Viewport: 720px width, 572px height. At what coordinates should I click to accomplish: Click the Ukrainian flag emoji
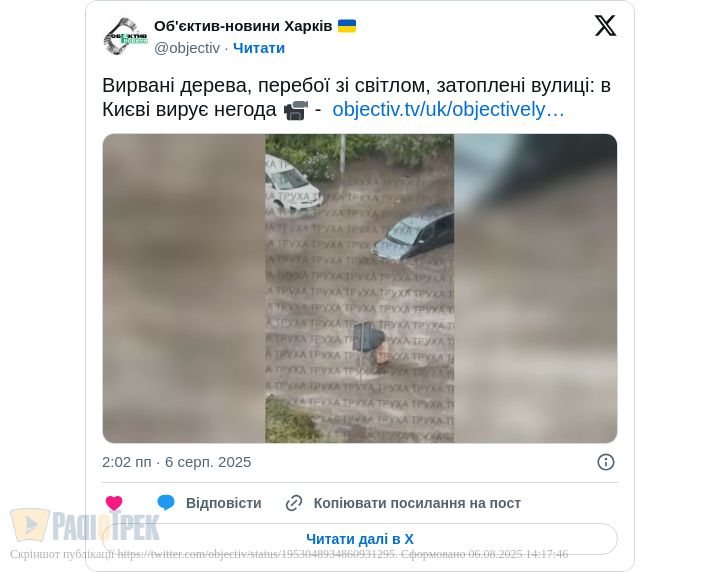click(347, 26)
